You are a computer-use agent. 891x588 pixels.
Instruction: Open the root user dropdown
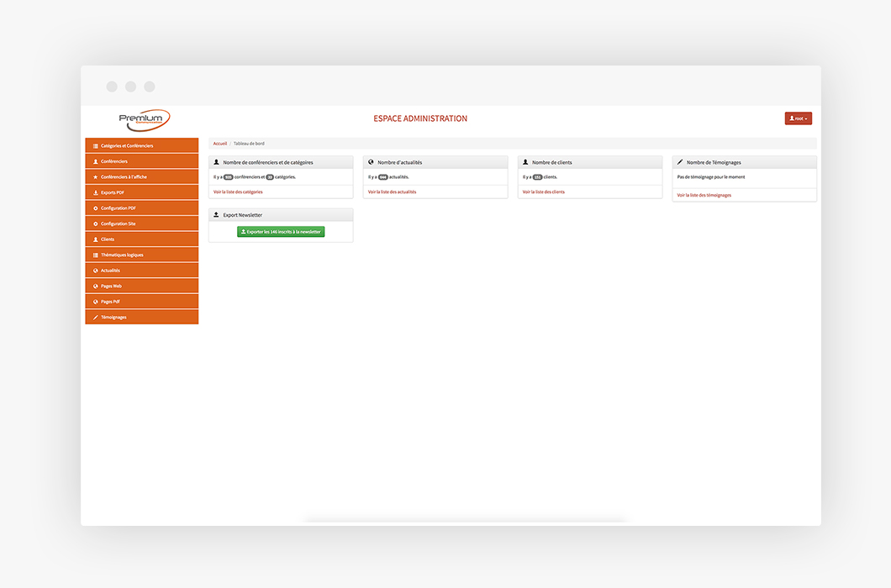799,118
